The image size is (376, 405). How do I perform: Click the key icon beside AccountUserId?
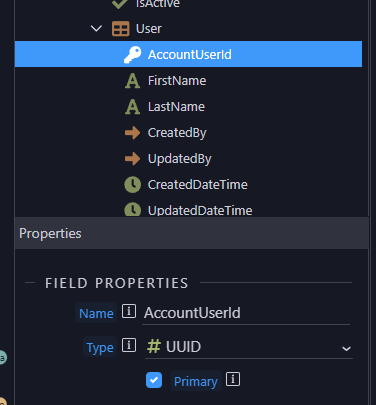pos(132,54)
